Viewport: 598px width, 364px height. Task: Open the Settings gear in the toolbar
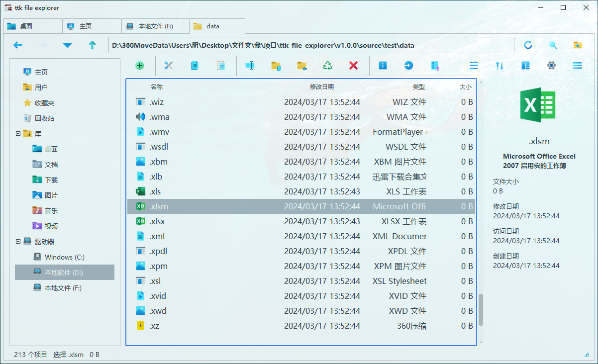click(551, 65)
